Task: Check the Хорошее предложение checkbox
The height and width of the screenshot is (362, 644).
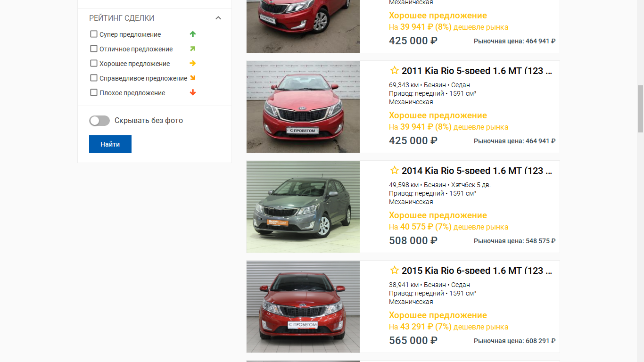Action: click(x=94, y=63)
